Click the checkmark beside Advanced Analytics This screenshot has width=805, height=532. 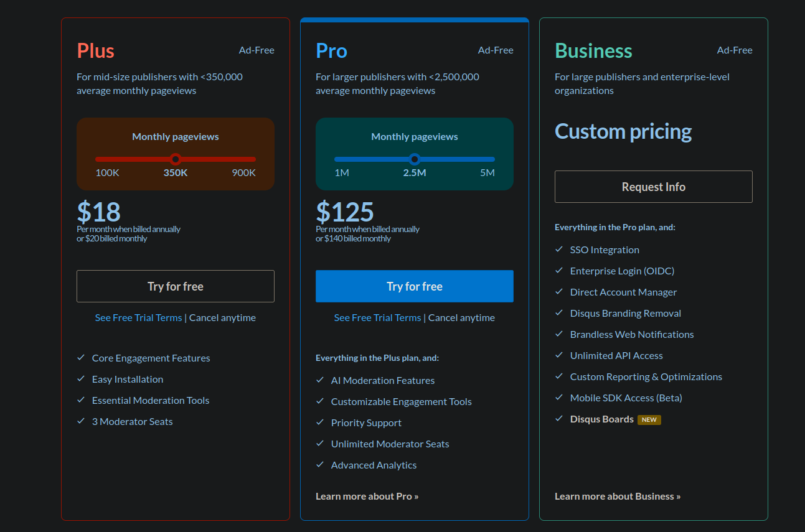[320, 465]
